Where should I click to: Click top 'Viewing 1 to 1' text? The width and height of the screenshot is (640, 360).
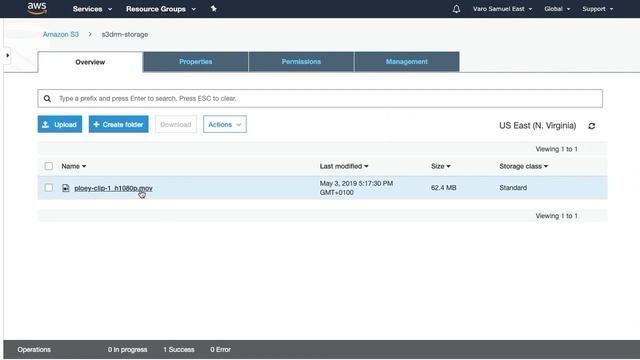tap(556, 149)
